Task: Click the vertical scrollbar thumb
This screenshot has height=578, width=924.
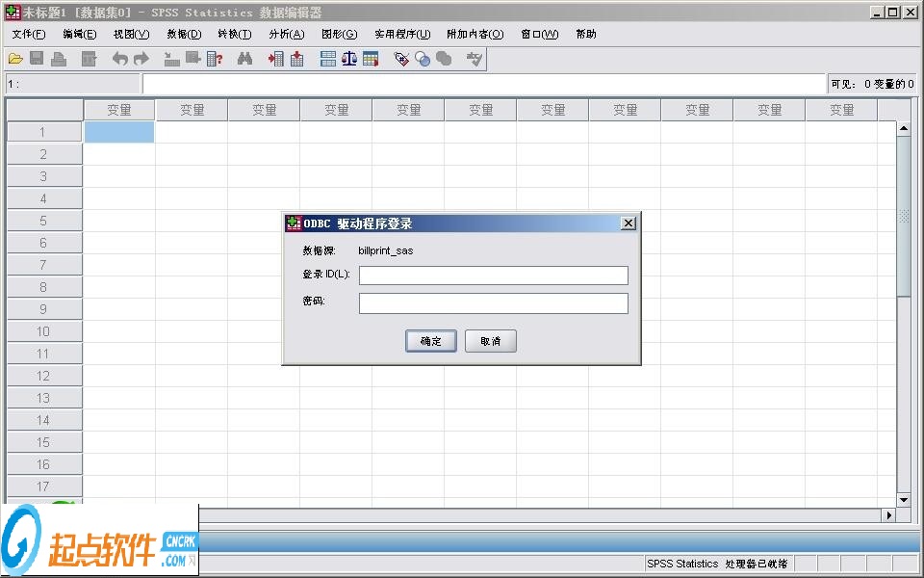Action: point(904,216)
